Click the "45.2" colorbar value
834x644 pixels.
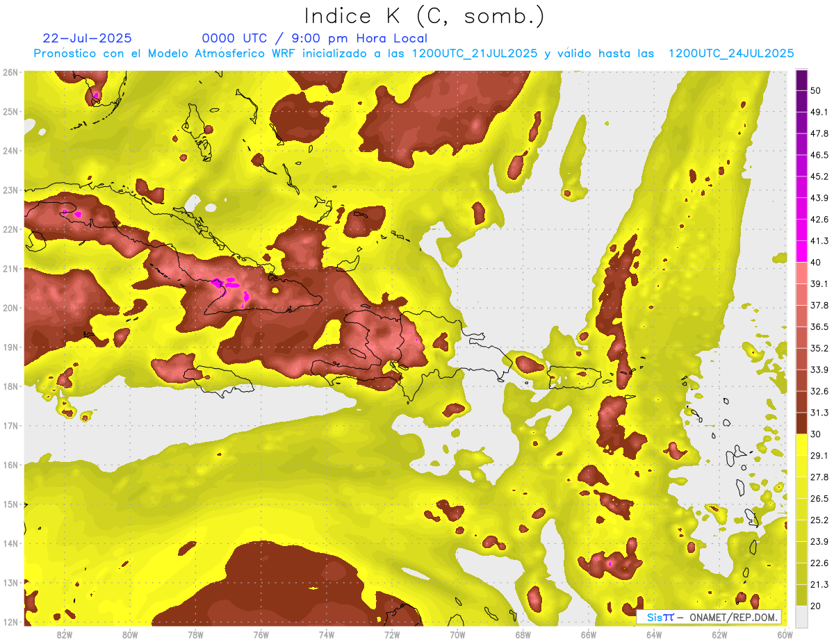(819, 177)
